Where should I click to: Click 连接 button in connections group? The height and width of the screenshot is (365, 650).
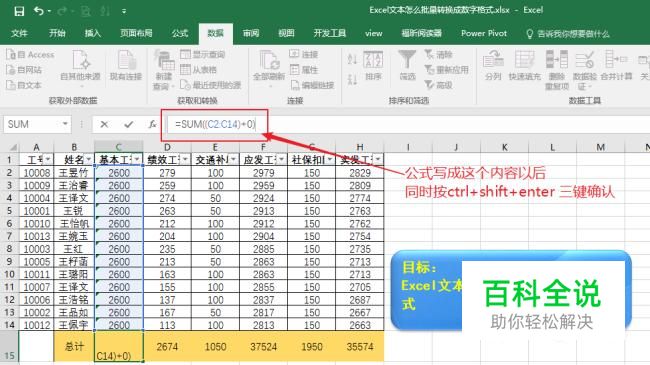304,54
